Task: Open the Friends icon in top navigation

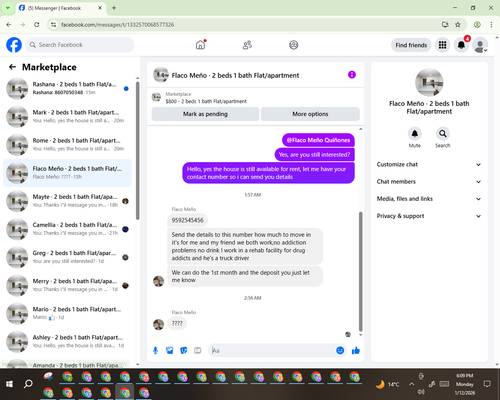Action: click(x=247, y=45)
